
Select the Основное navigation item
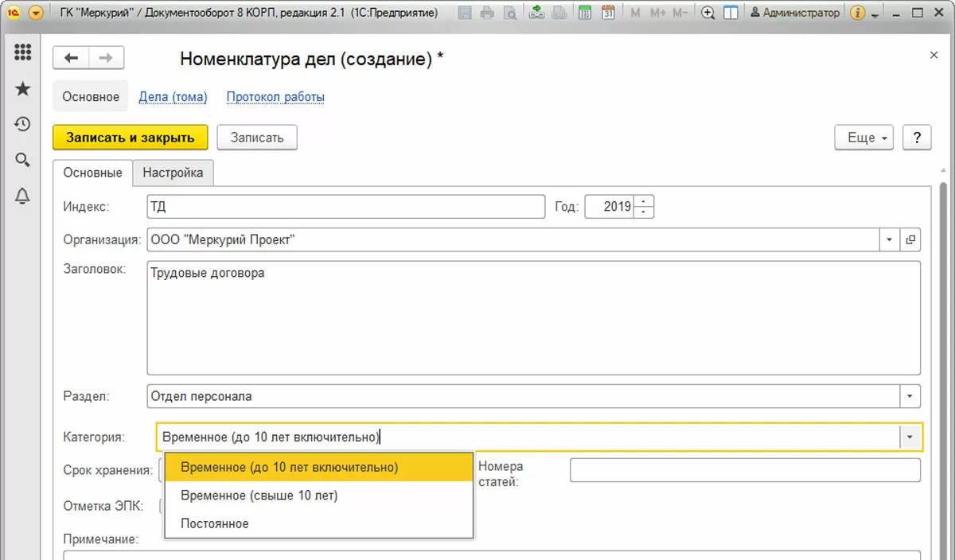(x=91, y=96)
